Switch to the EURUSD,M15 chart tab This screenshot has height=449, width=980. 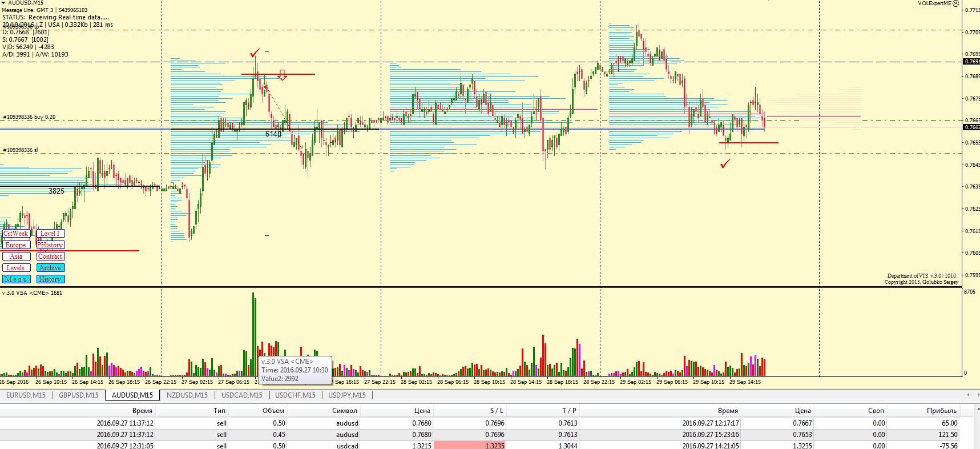26,395
